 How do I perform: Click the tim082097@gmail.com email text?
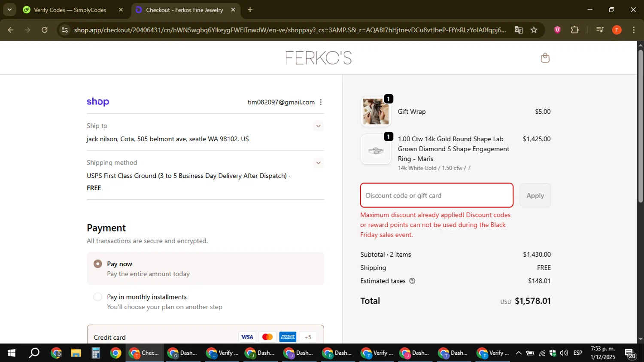pyautogui.click(x=281, y=102)
